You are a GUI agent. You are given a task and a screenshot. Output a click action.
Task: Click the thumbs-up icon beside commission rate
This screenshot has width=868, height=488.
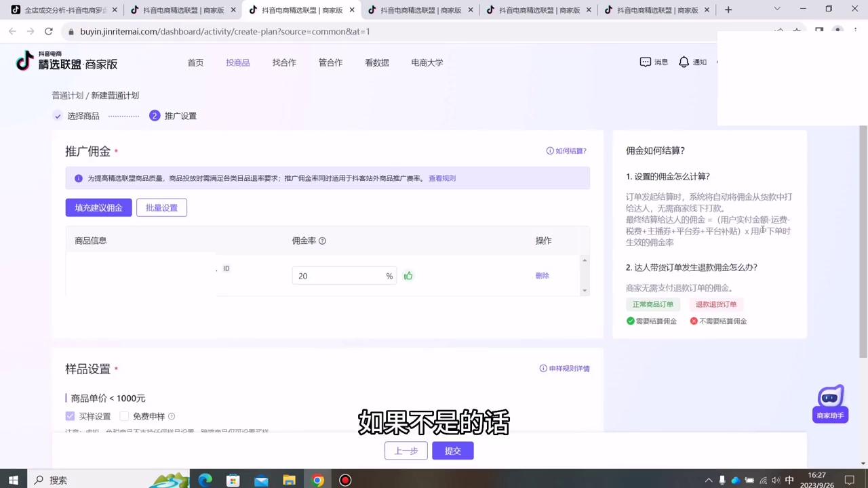(408, 276)
